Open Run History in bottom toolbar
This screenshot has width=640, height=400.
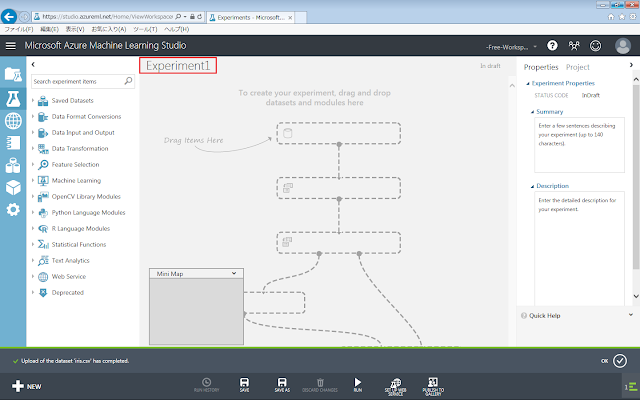click(207, 384)
